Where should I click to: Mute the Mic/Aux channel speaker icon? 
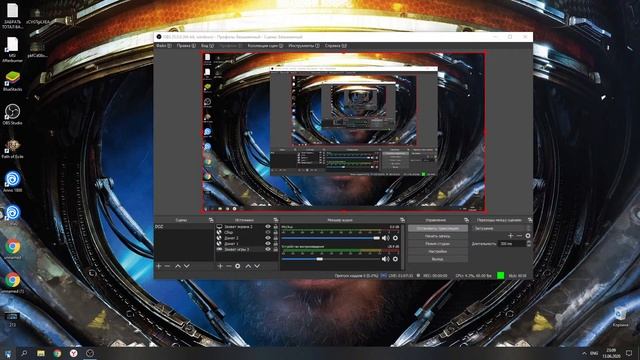pyautogui.click(x=385, y=238)
